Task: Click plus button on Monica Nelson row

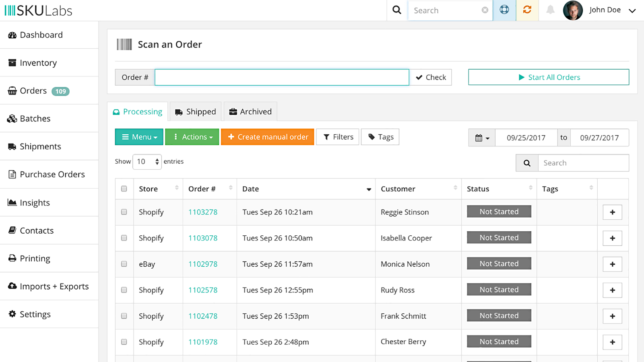Action: pyautogui.click(x=612, y=264)
